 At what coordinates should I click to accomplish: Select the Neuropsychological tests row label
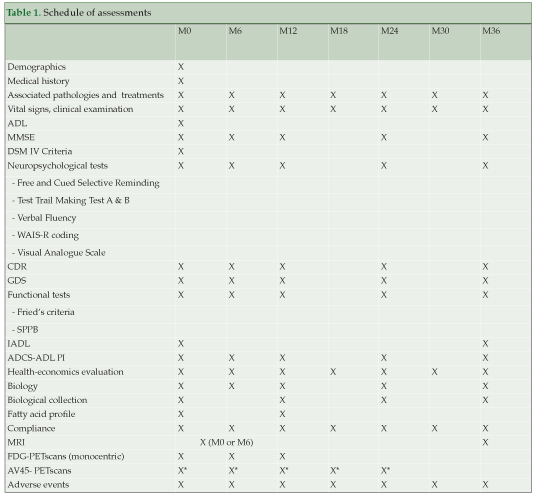(58, 166)
